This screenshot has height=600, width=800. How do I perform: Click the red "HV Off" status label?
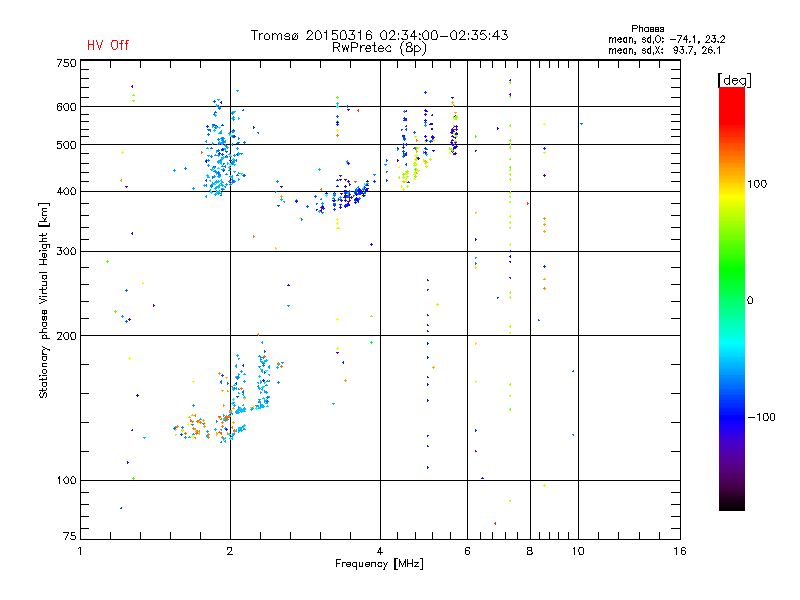point(108,45)
